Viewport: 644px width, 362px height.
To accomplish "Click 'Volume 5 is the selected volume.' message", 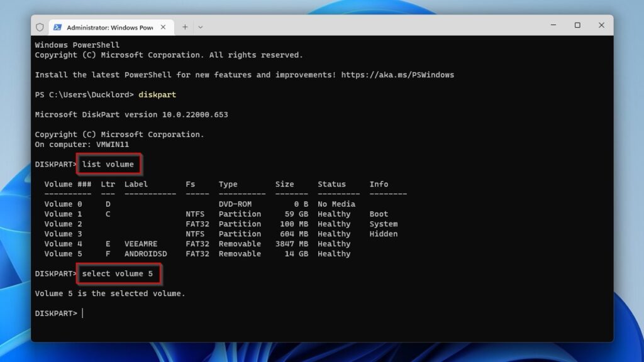I will (110, 293).
